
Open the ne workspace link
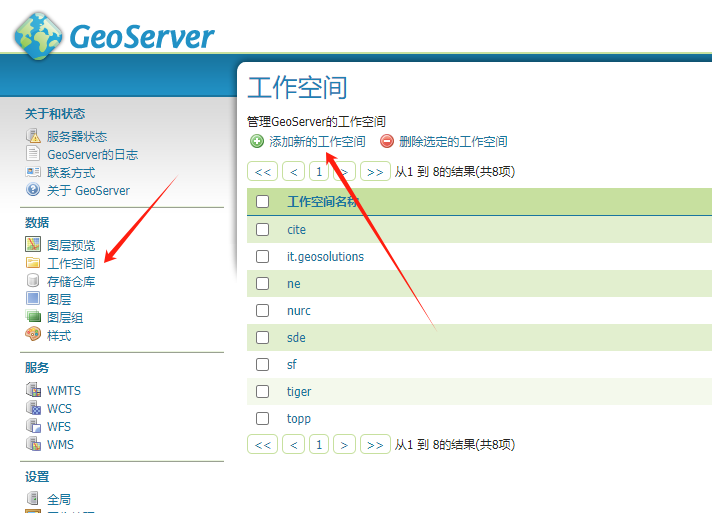[x=294, y=284]
